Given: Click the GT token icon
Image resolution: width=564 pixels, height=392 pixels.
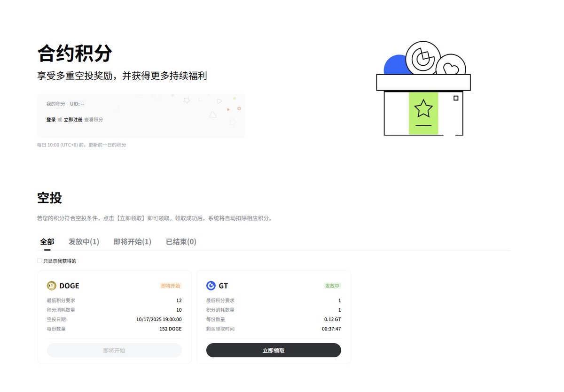Looking at the screenshot, I should point(211,285).
